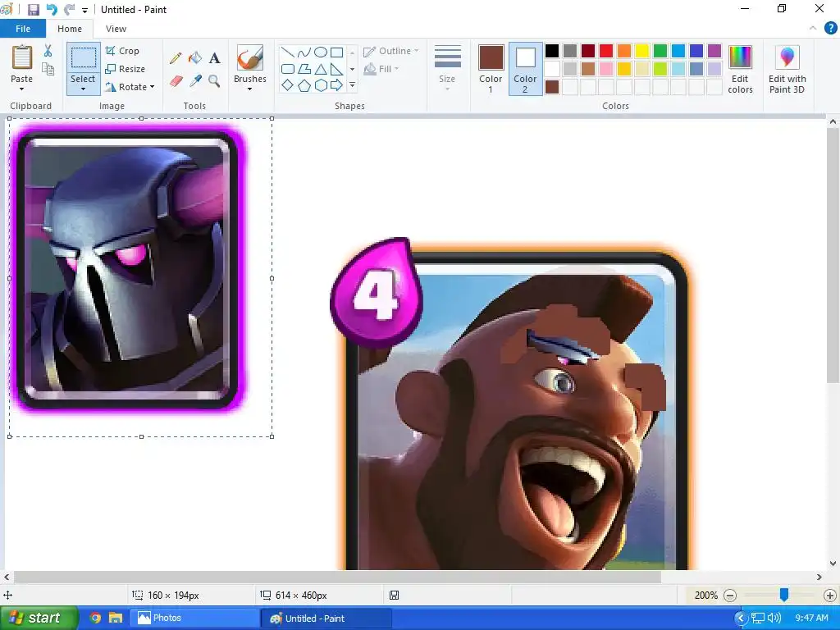Click the zoom slider handle
The width and height of the screenshot is (840, 630).
pyautogui.click(x=783, y=595)
